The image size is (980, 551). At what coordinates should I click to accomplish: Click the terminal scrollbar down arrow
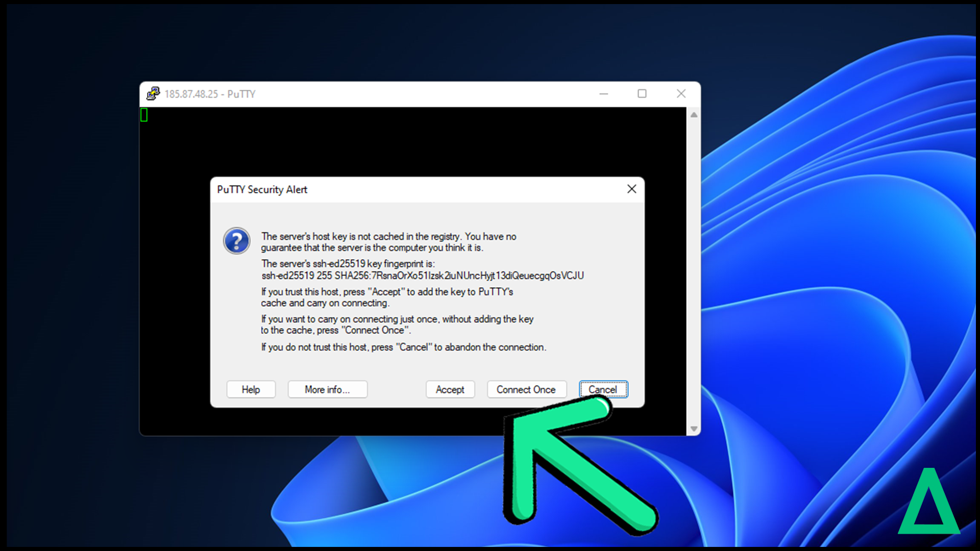pyautogui.click(x=694, y=429)
